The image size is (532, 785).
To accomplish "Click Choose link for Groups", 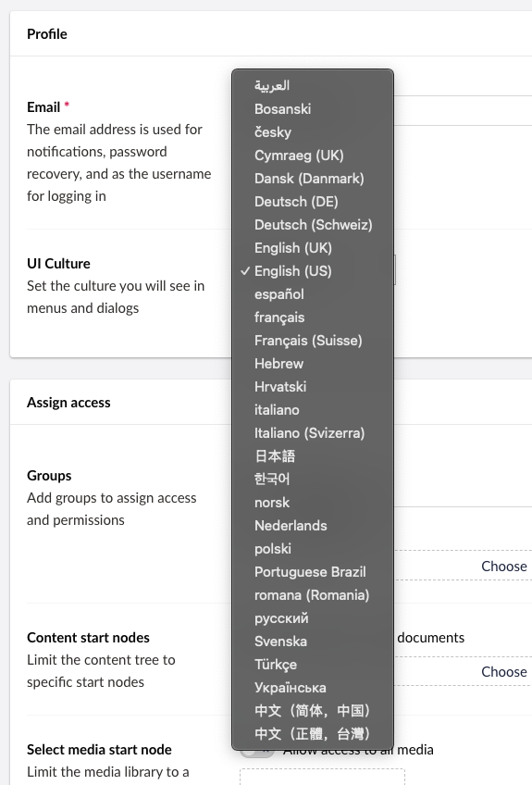I will point(503,567).
